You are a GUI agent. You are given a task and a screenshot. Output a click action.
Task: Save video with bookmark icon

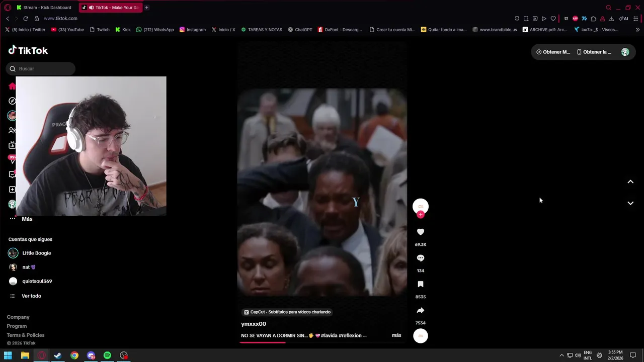(x=421, y=284)
